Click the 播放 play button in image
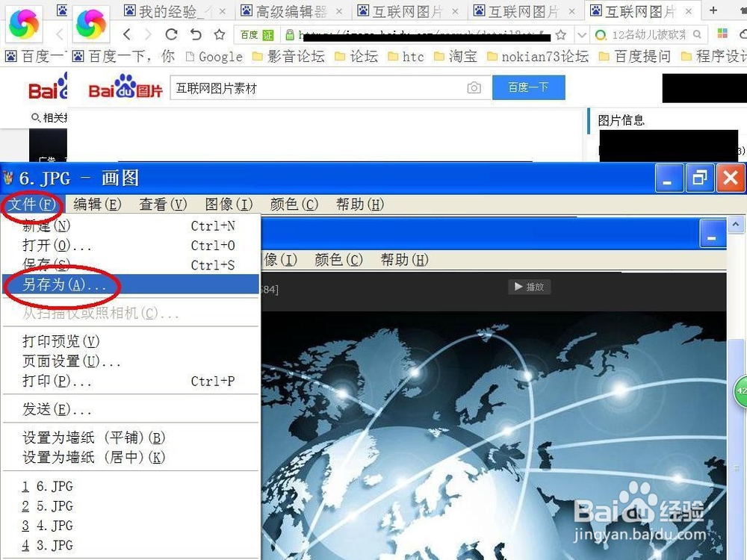This screenshot has height=560, width=747. pos(530,287)
